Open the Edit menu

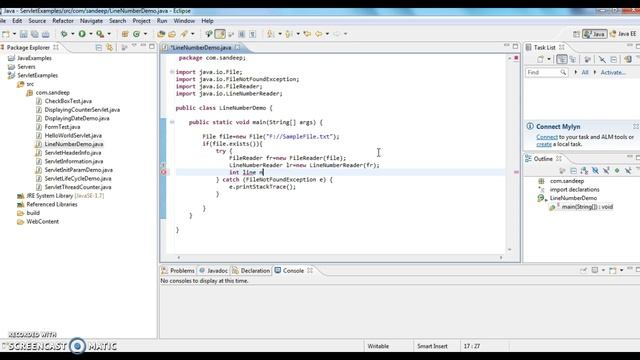click(x=17, y=21)
